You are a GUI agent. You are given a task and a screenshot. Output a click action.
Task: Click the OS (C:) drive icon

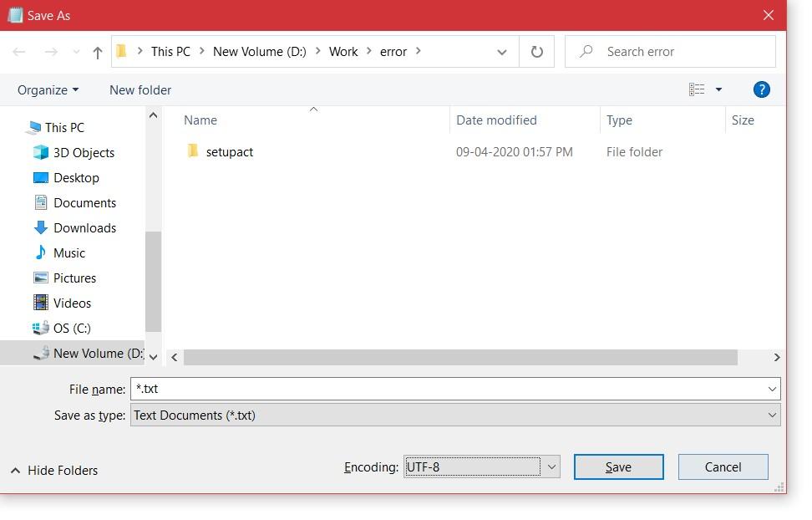point(40,329)
